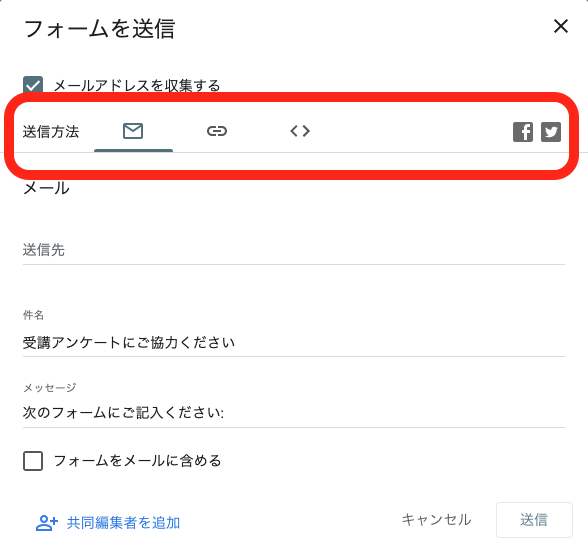Click the フォームを送信 dialog title
This screenshot has width=588, height=555.
(99, 29)
